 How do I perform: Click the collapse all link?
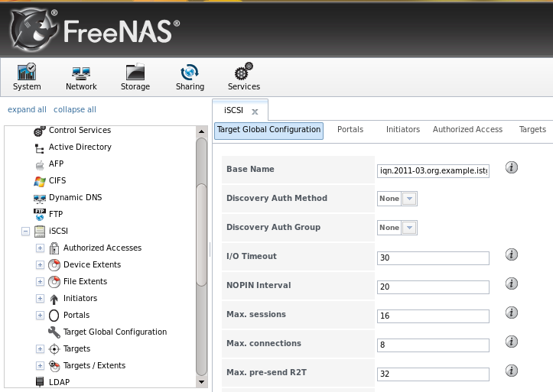[75, 109]
